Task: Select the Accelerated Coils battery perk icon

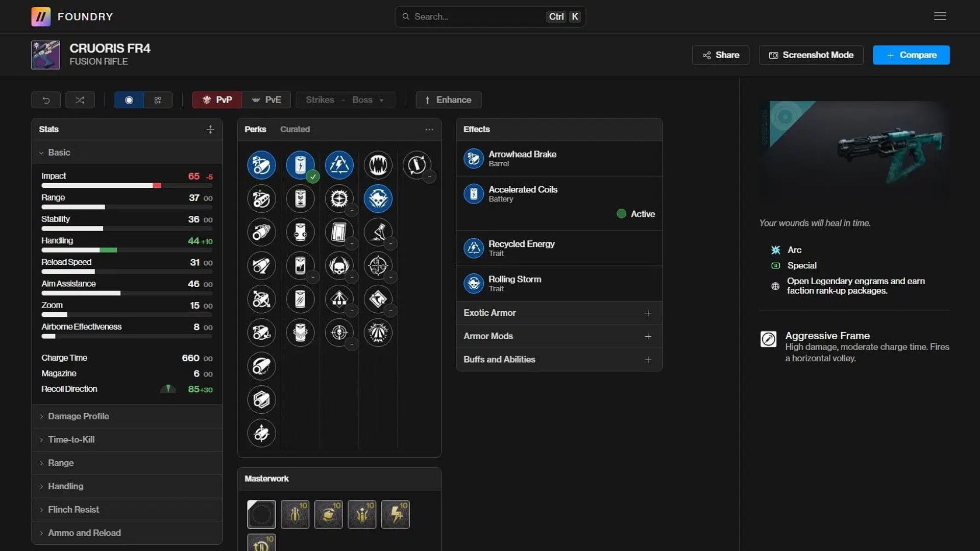Action: [x=300, y=165]
